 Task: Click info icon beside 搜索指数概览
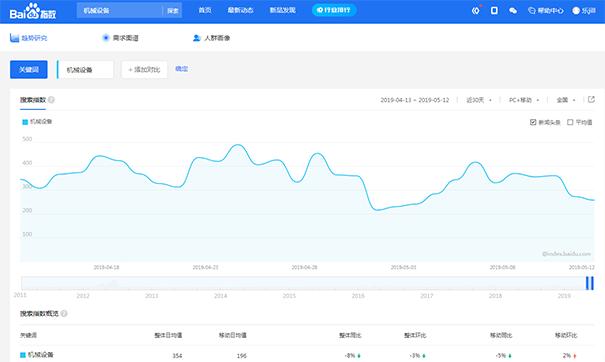64,313
